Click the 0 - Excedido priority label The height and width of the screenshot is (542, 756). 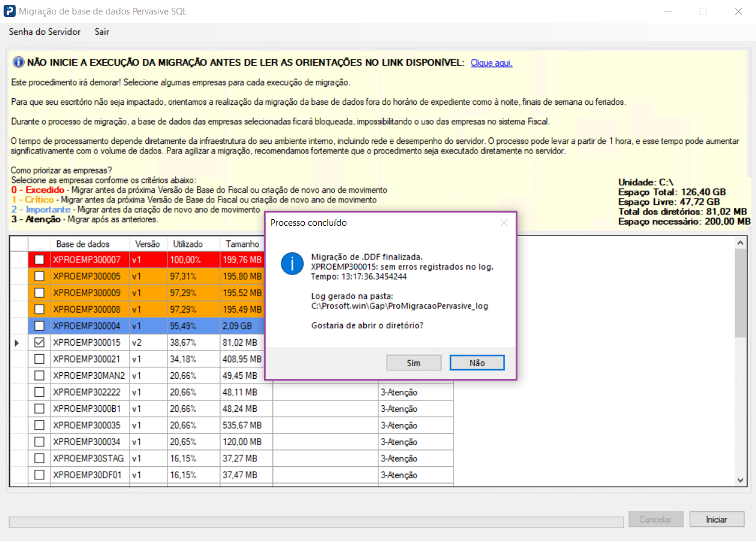click(38, 190)
